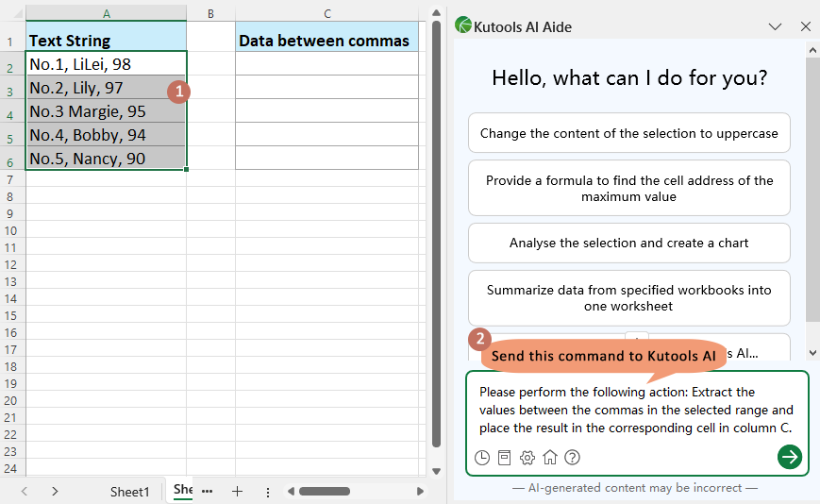Image resolution: width=820 pixels, height=504 pixels.
Task: Open the vertical dots sheet bar options
Action: pos(268,492)
